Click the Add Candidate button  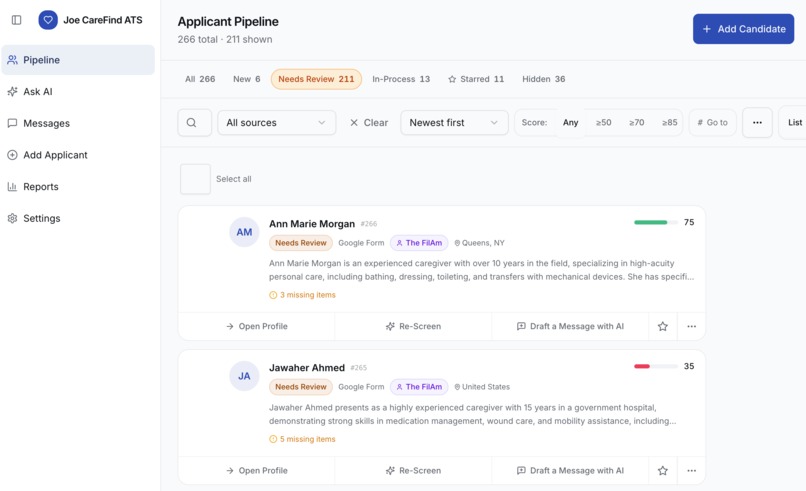[743, 29]
